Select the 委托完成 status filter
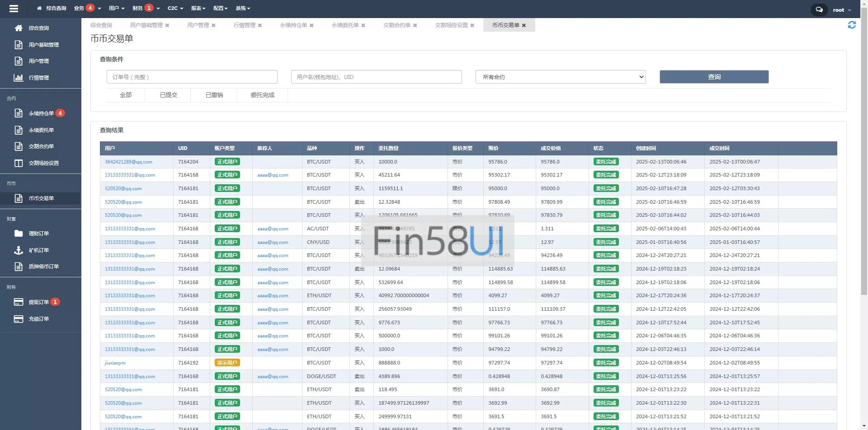868x430 pixels. [262, 95]
